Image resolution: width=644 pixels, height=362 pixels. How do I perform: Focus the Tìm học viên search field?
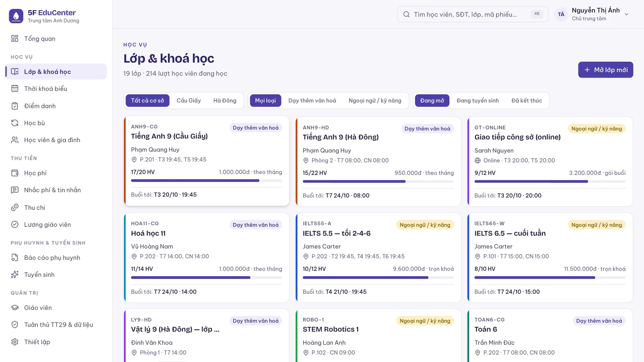(473, 14)
